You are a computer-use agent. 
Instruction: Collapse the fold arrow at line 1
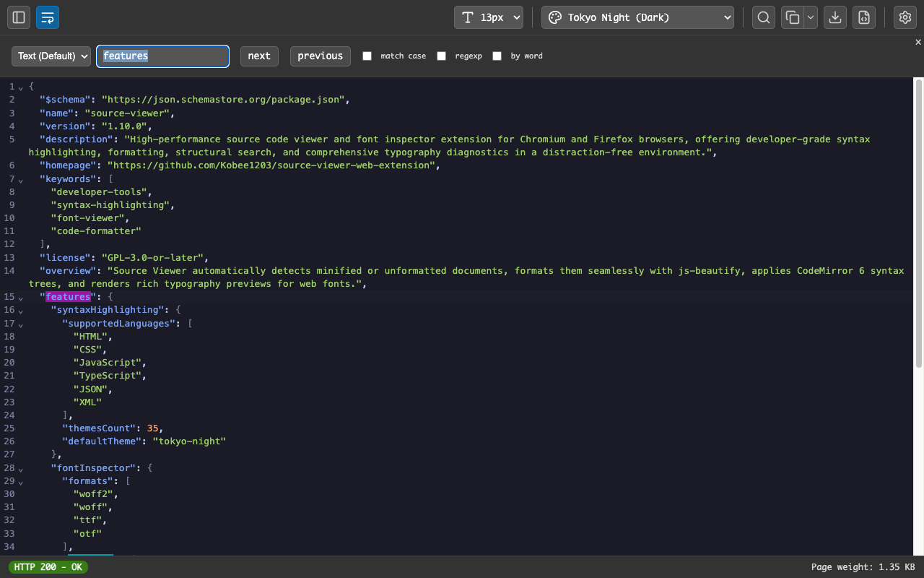pos(20,87)
